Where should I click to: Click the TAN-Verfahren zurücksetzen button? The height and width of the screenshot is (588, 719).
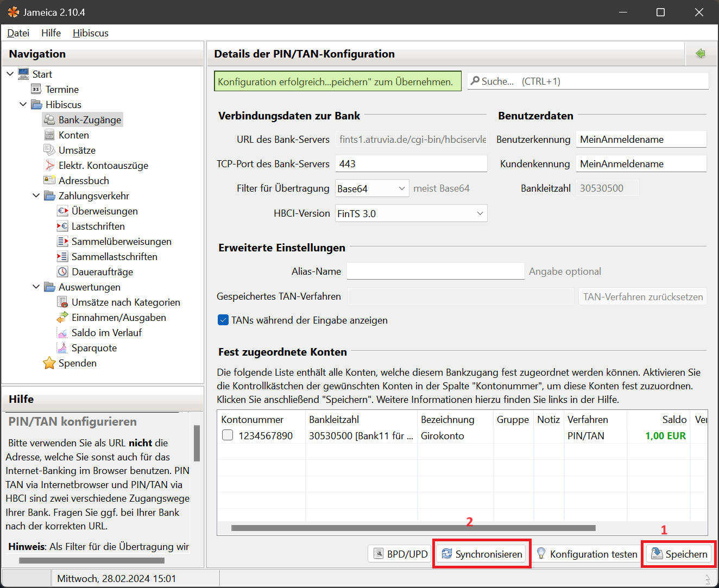pos(643,296)
